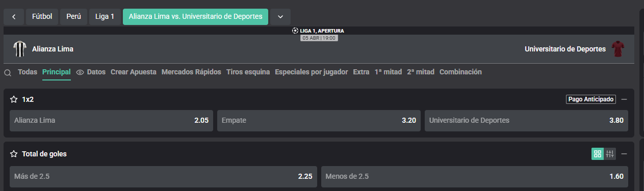Click the Universitario de Deportes jersey icon
This screenshot has height=191, width=644.
(x=619, y=49)
